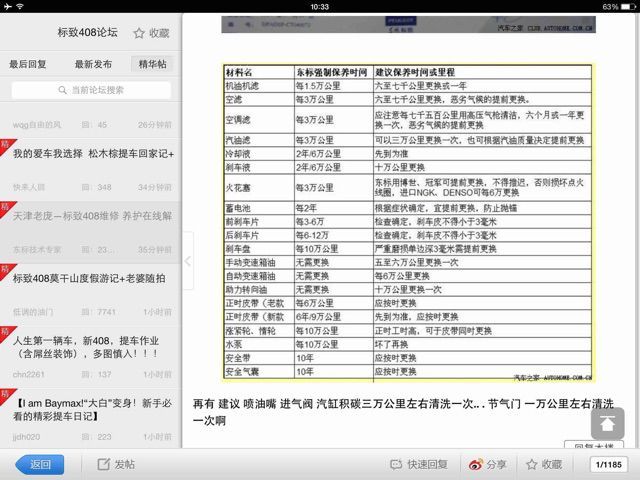Screen dimensions: 640x480
Task: Switch to the 最后回复 tab
Action: [28, 64]
